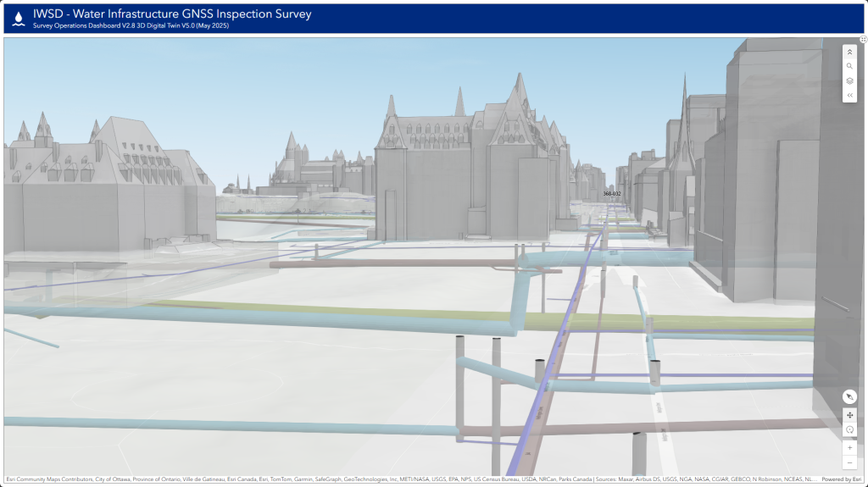This screenshot has width=868, height=487.
Task: Collapse widget panel using double left chevron
Action: pyautogui.click(x=849, y=96)
